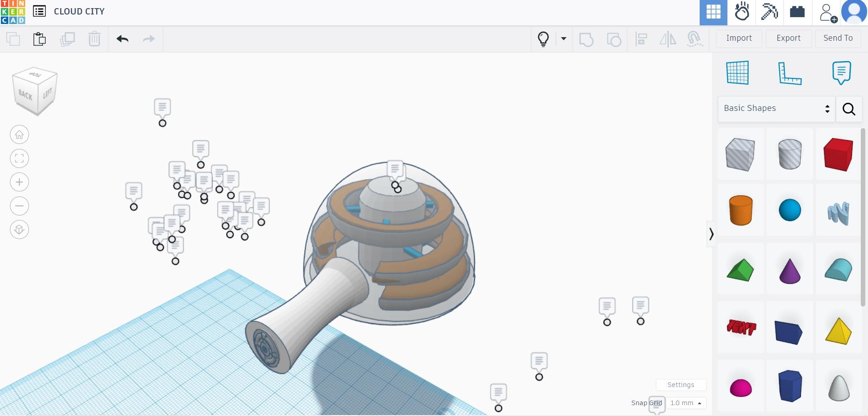Click the Group shapes icon
Image resolution: width=868 pixels, height=416 pixels.
(586, 39)
